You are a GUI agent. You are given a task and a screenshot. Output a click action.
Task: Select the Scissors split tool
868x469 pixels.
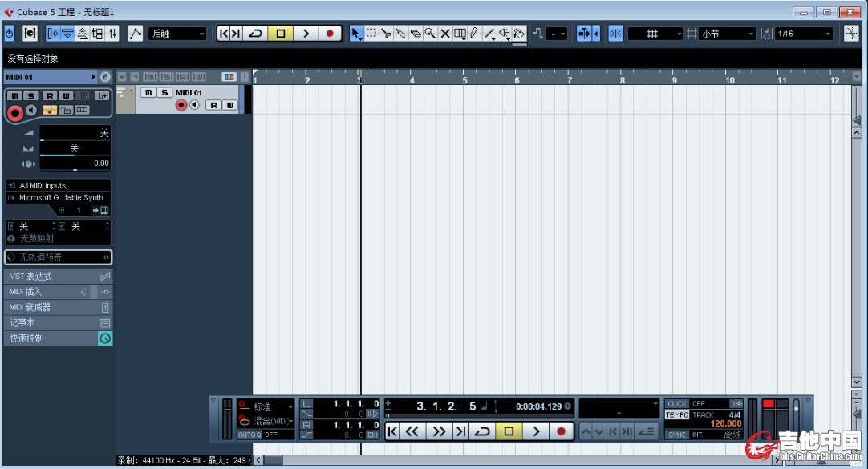[386, 34]
